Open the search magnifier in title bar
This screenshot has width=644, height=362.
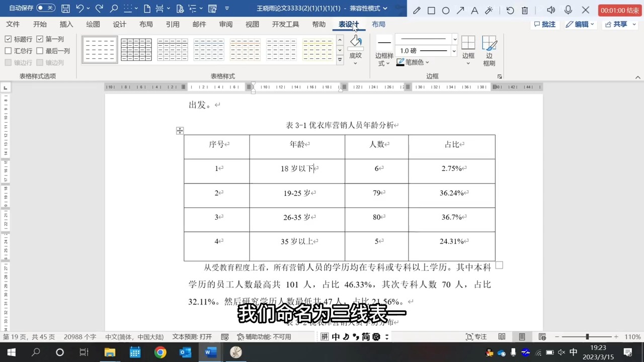point(114,9)
